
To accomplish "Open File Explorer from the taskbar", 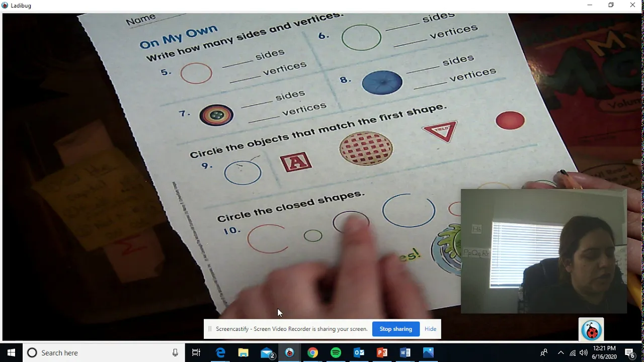I will pyautogui.click(x=243, y=352).
